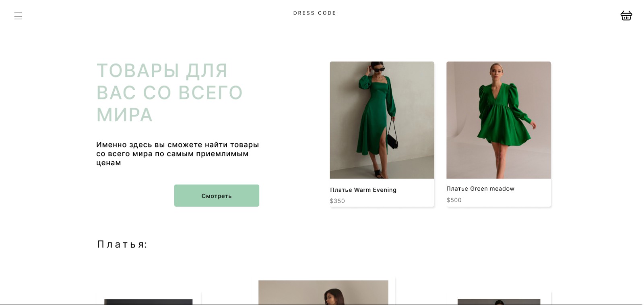Click the Именно здесь description paragraph
Viewport: 644px width, 305px height.
[178, 154]
